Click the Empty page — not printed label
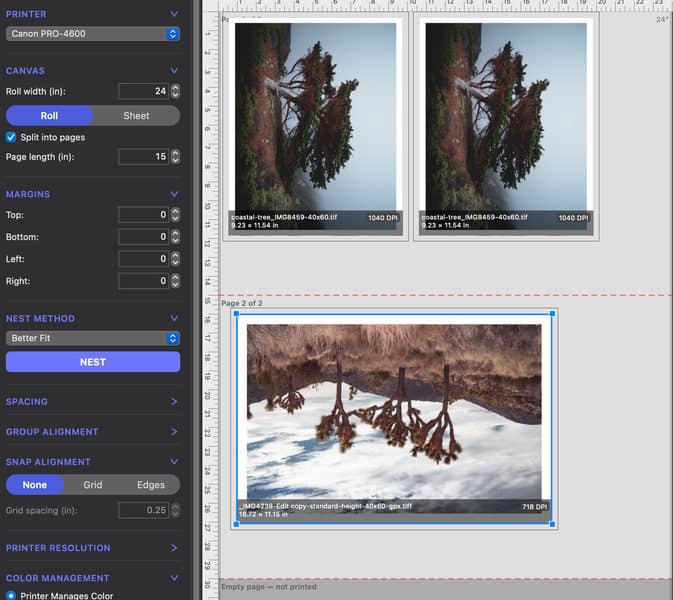 [269, 587]
